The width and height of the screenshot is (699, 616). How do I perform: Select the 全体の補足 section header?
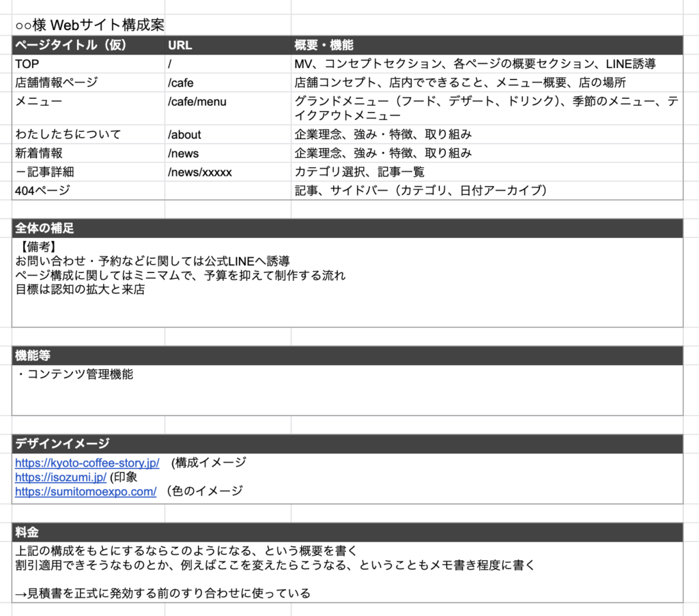44,229
